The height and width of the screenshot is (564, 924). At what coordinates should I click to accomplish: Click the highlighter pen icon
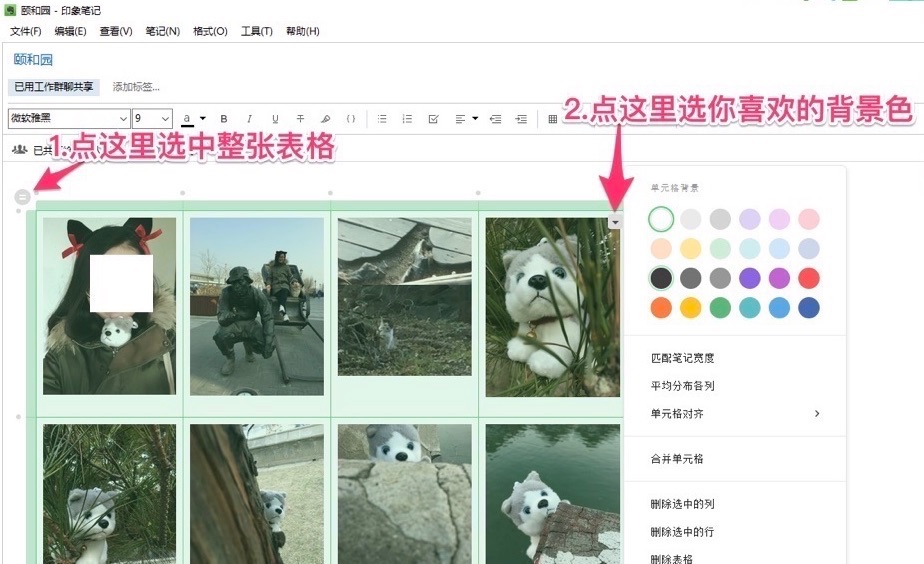tap(326, 119)
